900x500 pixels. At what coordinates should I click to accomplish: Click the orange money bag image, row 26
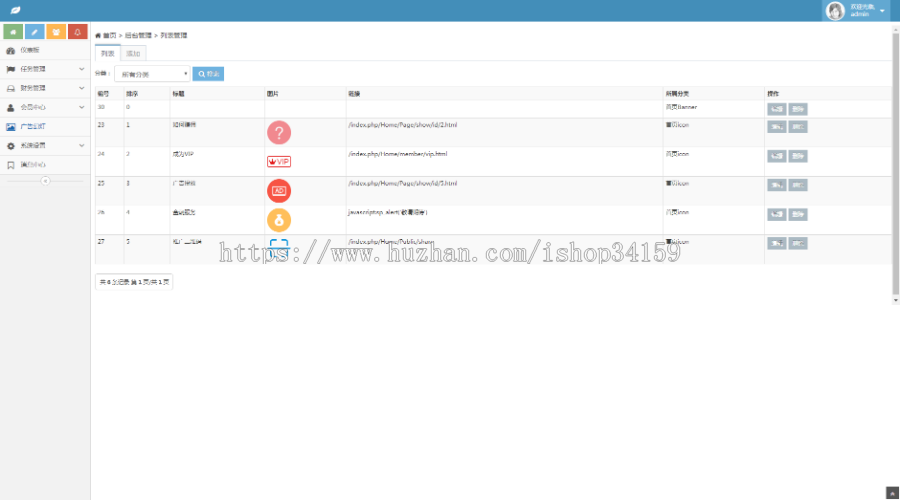click(x=279, y=220)
